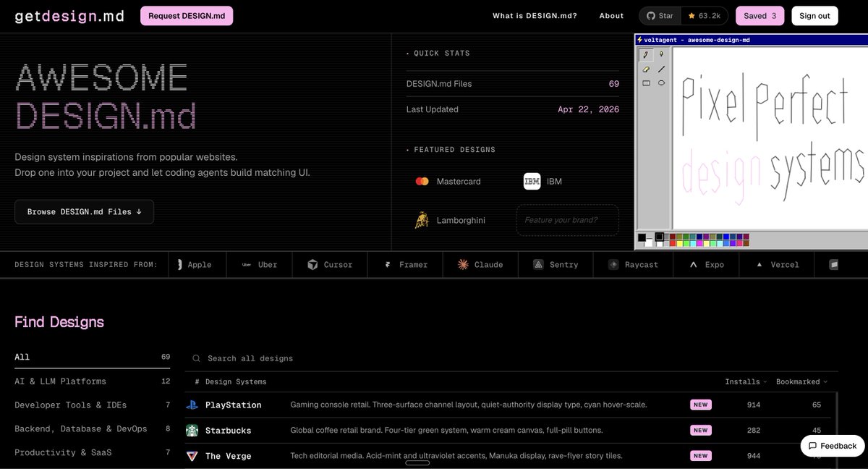Viewport: 868px width, 469px height.
Task: Filter by Productivity & SaaS
Action: point(92,453)
